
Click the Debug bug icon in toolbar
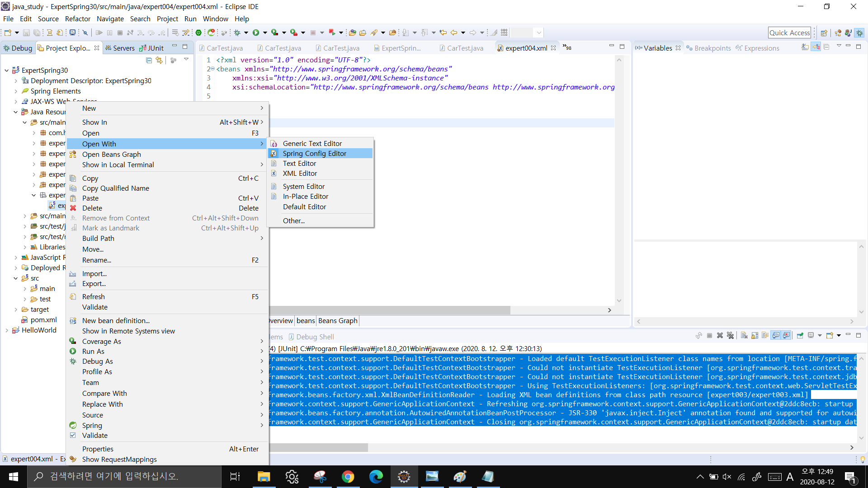(x=237, y=33)
